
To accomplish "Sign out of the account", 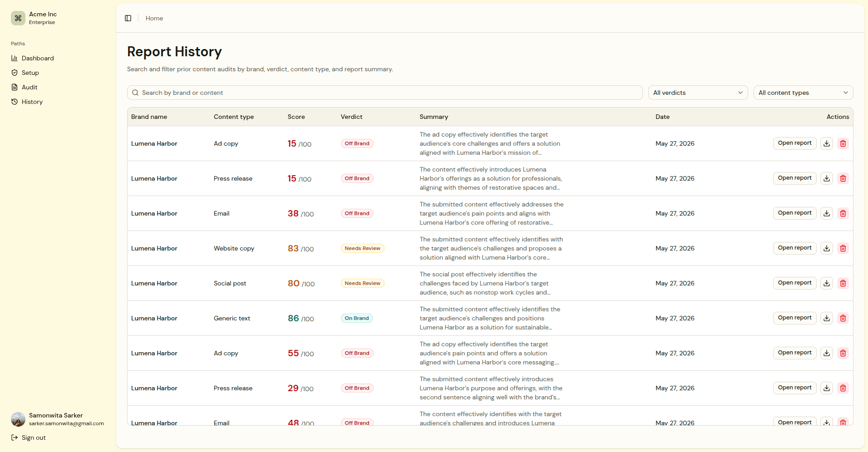I will (29, 437).
